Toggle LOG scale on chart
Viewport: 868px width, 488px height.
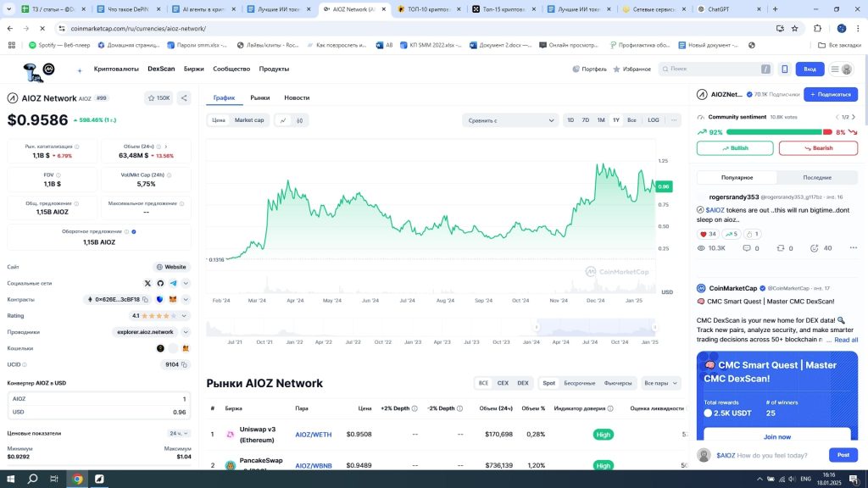(654, 120)
